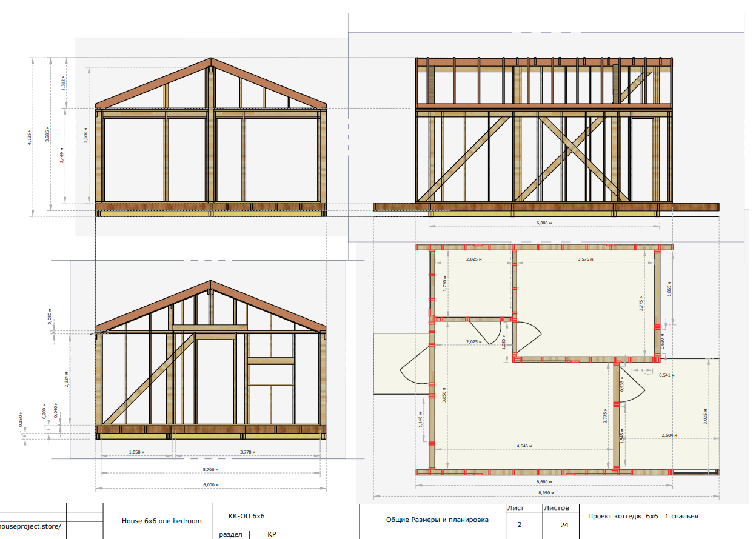Select the "5,700 м" width dimension
This screenshot has width=756, height=539.
pyautogui.click(x=209, y=469)
